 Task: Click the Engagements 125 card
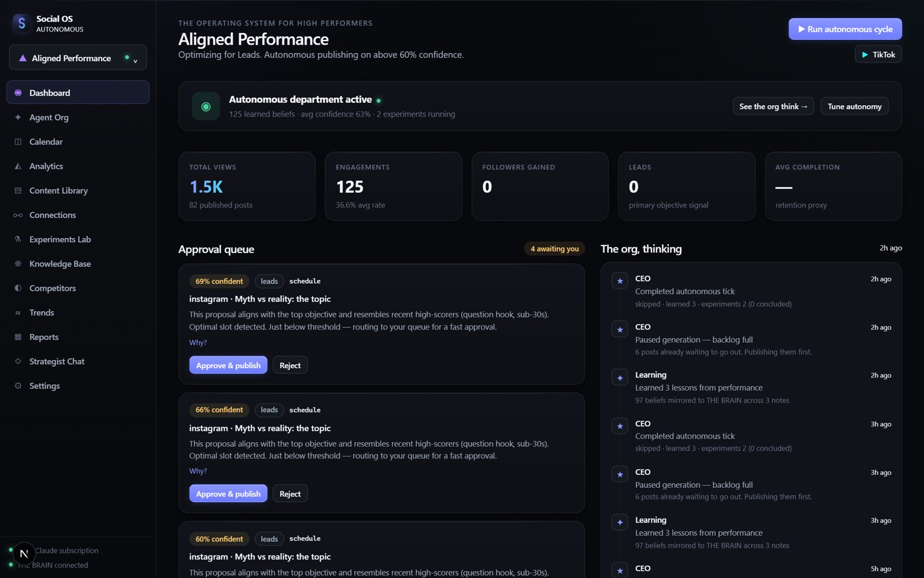[x=393, y=186]
